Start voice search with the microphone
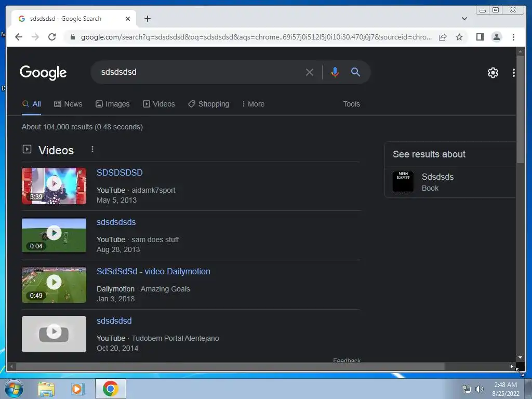The height and width of the screenshot is (399, 532). click(335, 72)
